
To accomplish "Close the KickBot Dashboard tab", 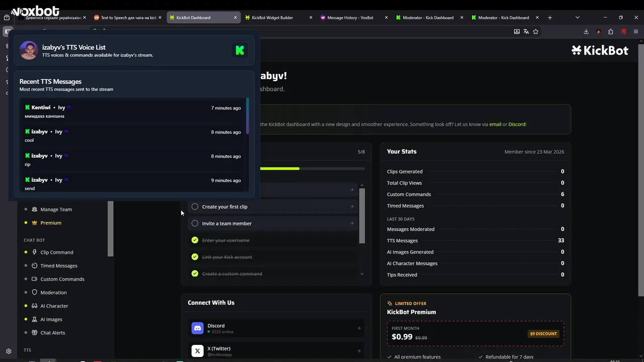I will tap(235, 18).
